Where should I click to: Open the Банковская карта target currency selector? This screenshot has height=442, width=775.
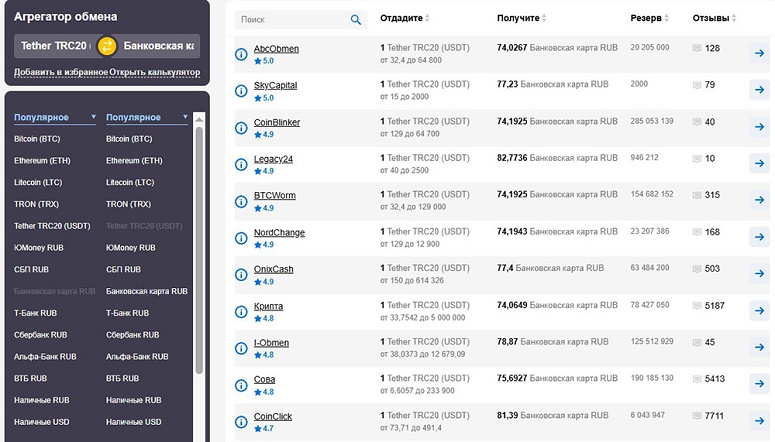(158, 46)
